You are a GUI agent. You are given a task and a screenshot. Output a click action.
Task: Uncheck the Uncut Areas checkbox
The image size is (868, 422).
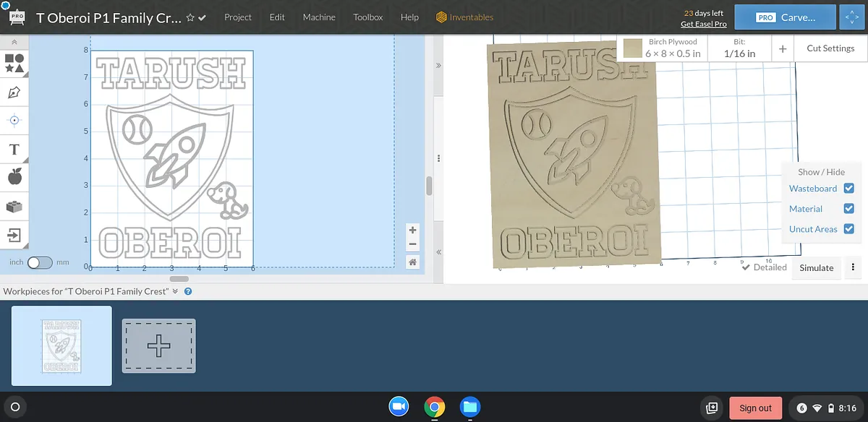[849, 229]
